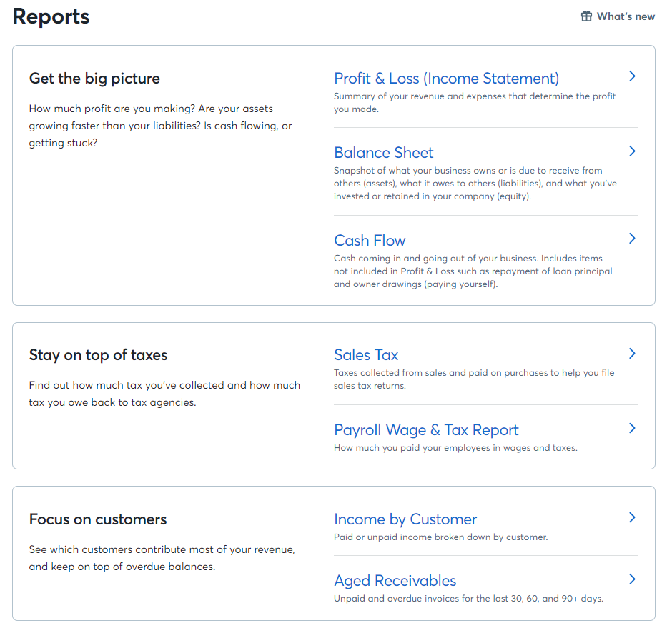Click the arrow icon next to Cash Flow

click(x=632, y=239)
